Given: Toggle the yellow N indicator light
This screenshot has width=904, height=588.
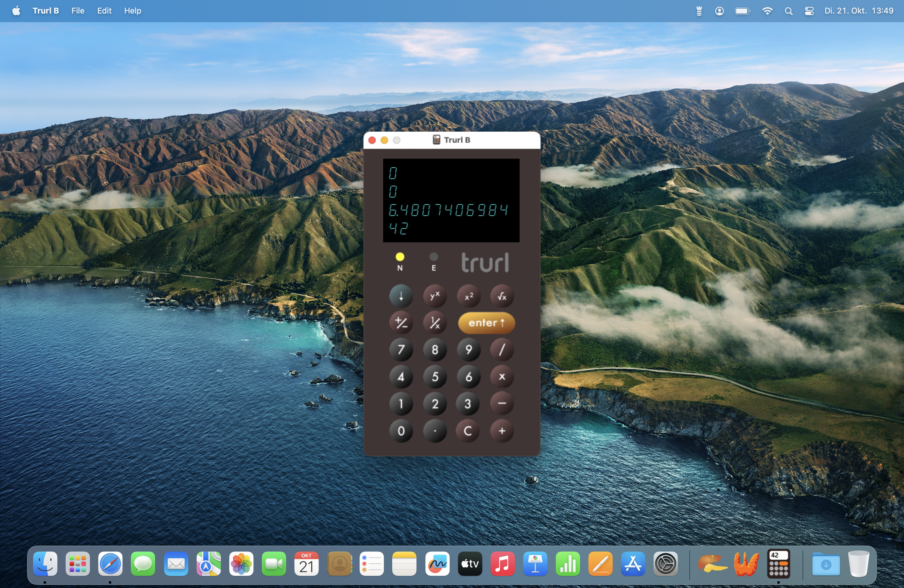Looking at the screenshot, I should pos(400,257).
